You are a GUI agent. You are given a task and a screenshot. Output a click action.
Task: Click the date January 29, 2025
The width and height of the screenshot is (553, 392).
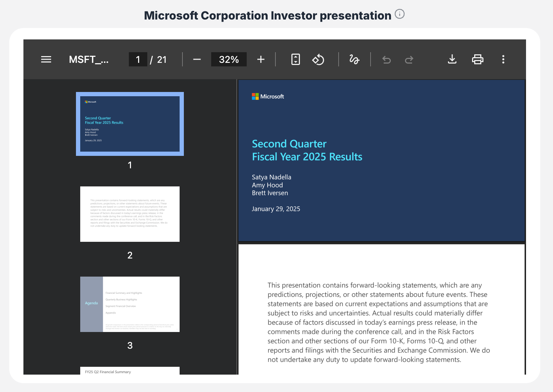coord(276,209)
